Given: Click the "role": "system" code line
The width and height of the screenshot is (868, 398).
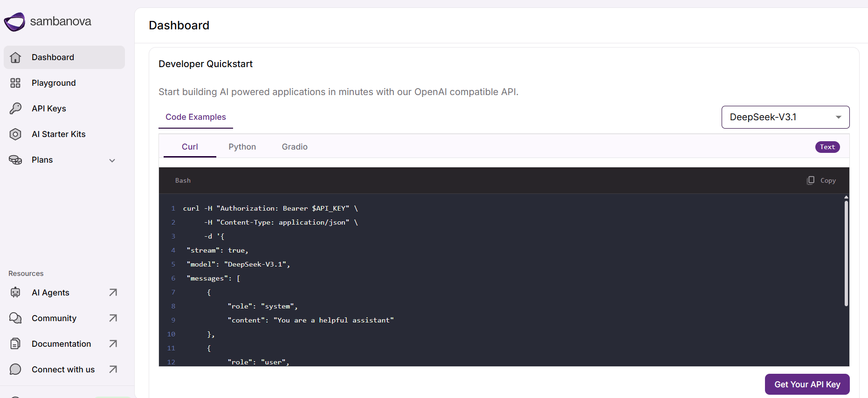Looking at the screenshot, I should pyautogui.click(x=262, y=306).
